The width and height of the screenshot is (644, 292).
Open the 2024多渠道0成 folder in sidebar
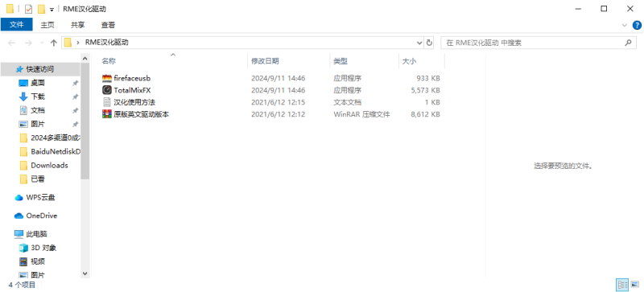click(x=55, y=138)
